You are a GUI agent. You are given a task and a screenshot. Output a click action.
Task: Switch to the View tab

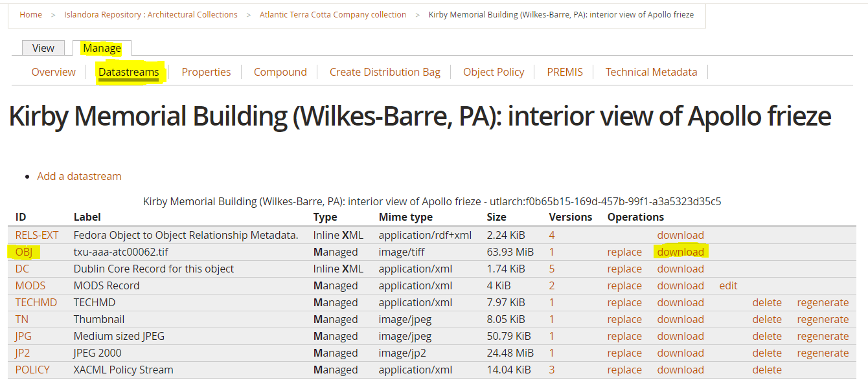(x=43, y=48)
